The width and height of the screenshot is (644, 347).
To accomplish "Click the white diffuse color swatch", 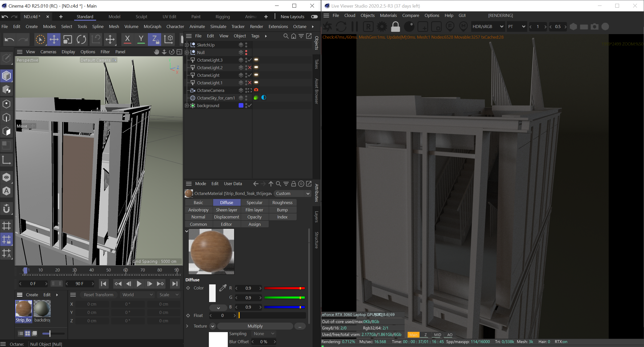I will coord(212,293).
